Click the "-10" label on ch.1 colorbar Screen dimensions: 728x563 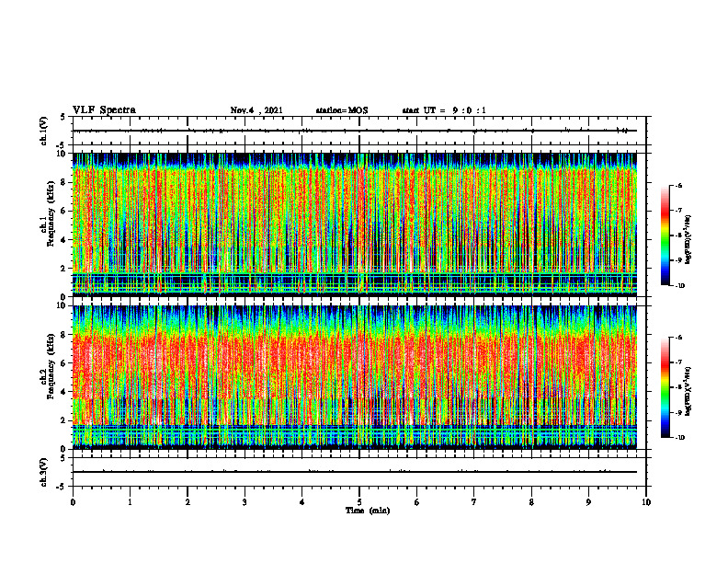tap(680, 286)
